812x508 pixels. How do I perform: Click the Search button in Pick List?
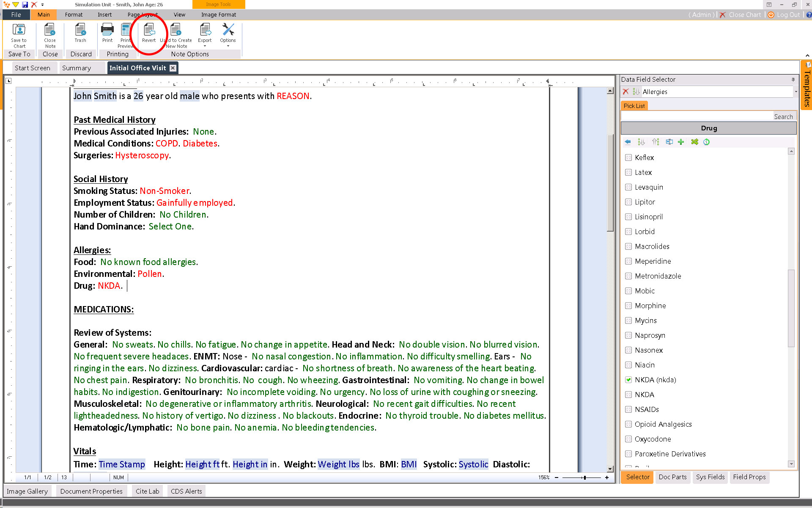[x=783, y=116]
